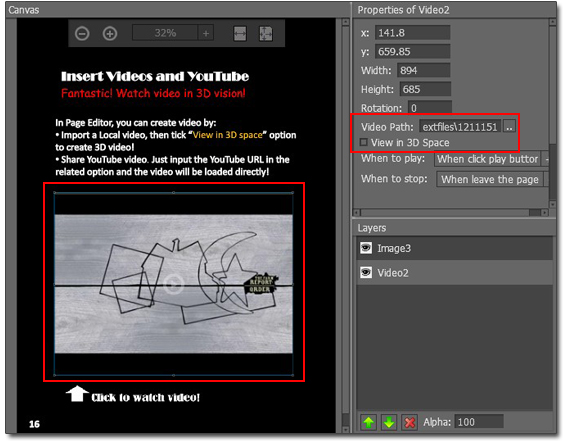Click the plus button beside 32%
Image resolution: width=565 pixels, height=446 pixels.
click(x=206, y=33)
